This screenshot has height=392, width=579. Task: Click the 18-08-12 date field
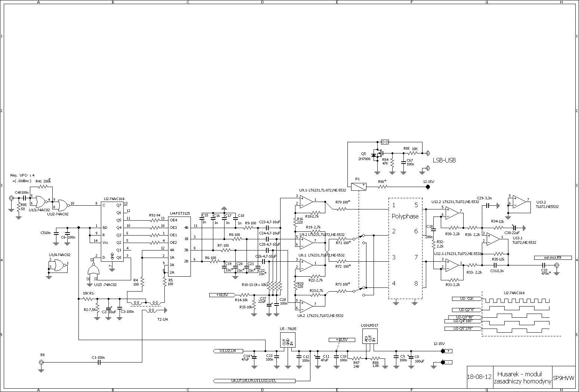tap(479, 377)
